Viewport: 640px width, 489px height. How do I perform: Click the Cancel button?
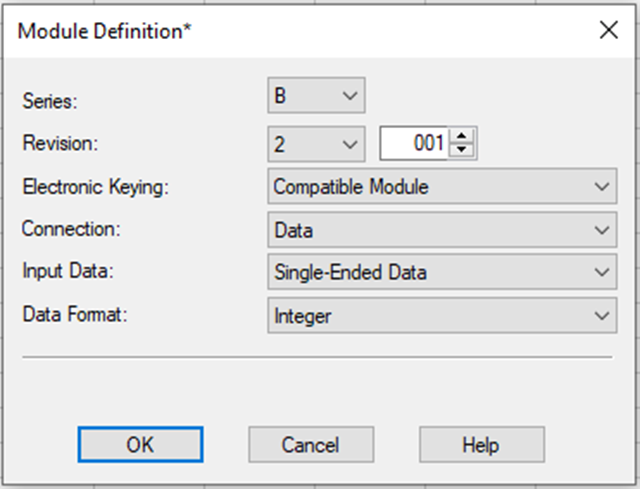pyautogui.click(x=311, y=445)
